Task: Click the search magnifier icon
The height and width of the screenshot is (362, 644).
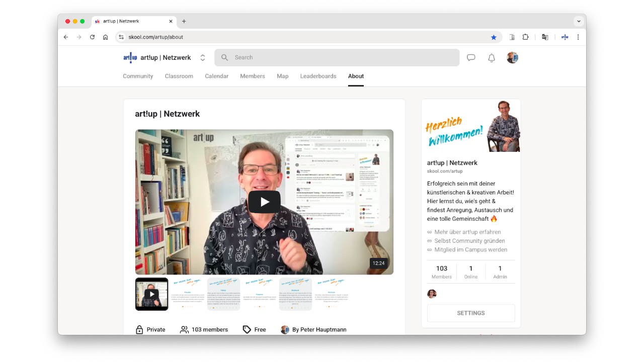Action: (224, 57)
